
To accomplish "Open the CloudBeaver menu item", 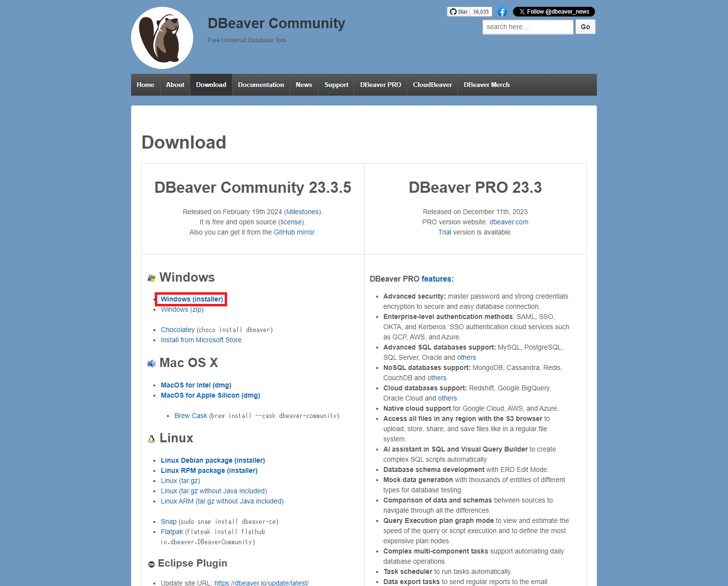I will tap(432, 84).
